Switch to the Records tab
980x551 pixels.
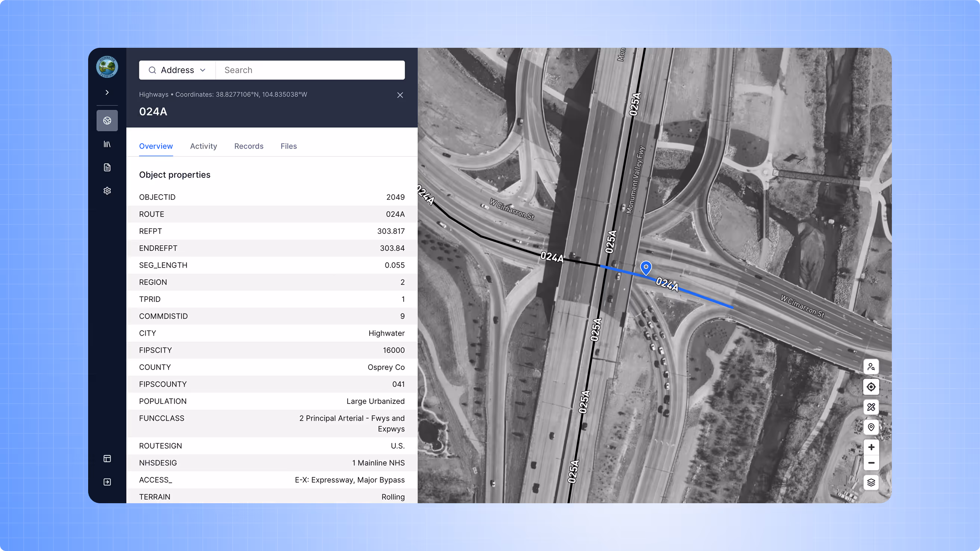[249, 146]
